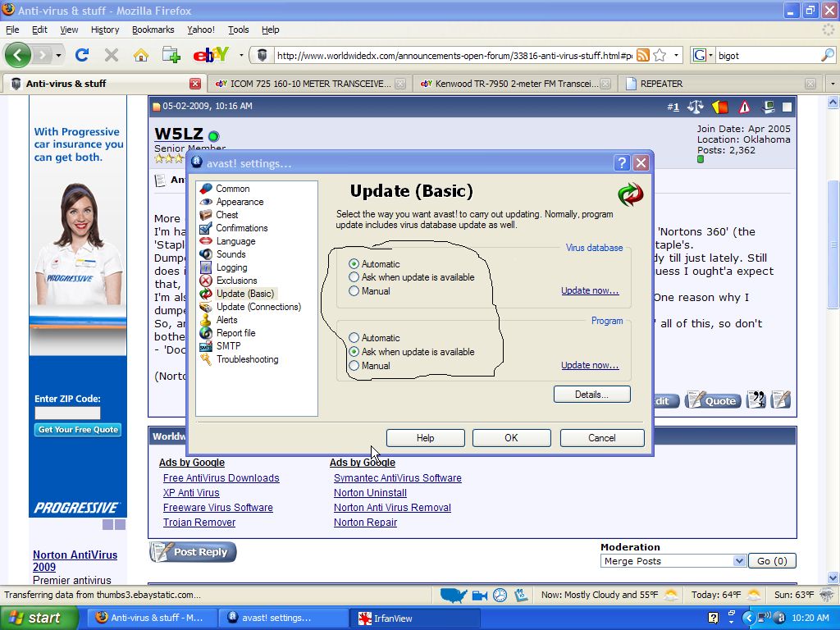Screen dimensions: 840x630
Task: Click the RSS feed icon in address bar
Action: click(x=643, y=55)
